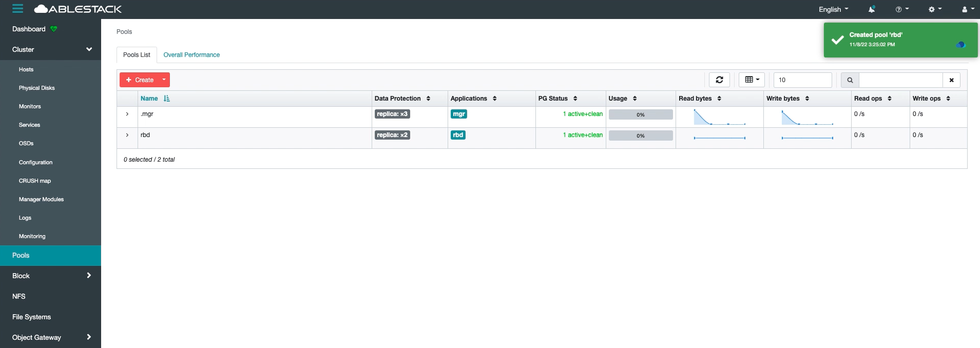Sort table by Name column

[149, 99]
